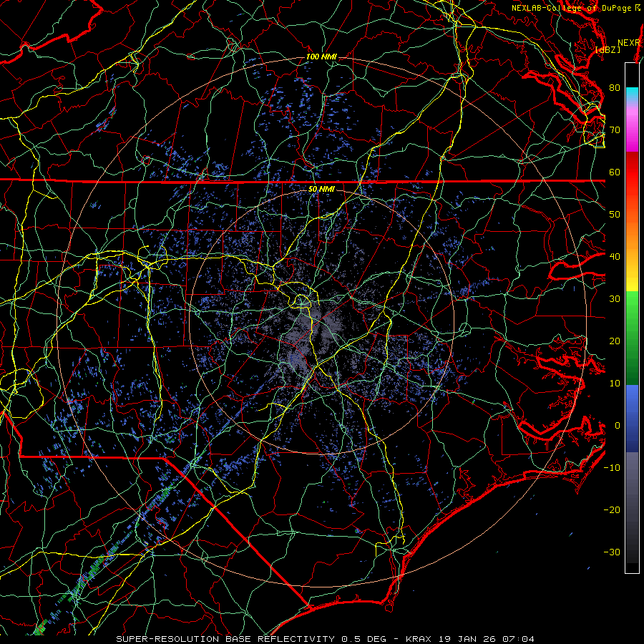The image size is (644, 644).
Task: Click the green segment of the color bar
Action: coord(632,338)
